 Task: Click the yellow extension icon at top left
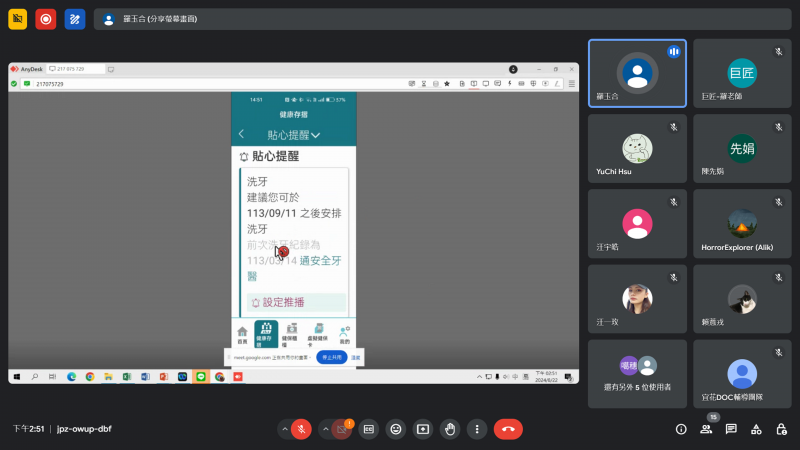pos(17,19)
